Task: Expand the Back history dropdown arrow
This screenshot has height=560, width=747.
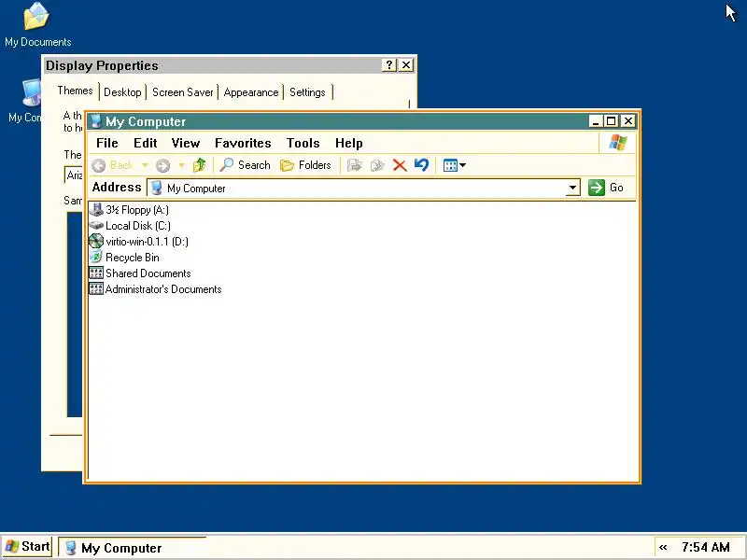Action: pyautogui.click(x=145, y=165)
